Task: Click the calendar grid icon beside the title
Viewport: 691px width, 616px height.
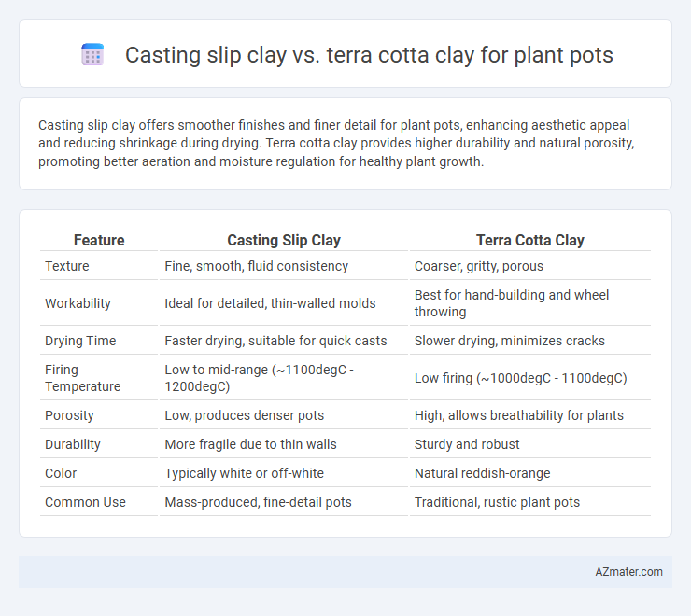Action: point(92,55)
